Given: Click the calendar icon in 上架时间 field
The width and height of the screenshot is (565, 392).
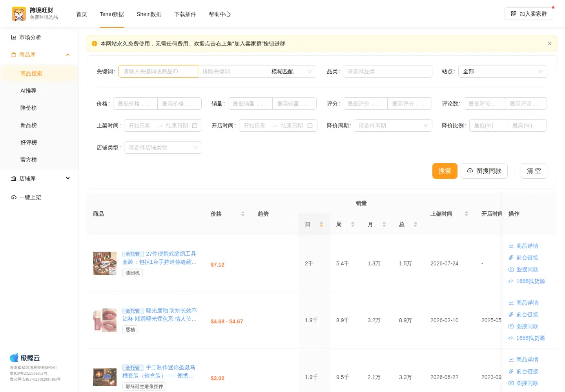Looking at the screenshot, I should click(x=195, y=125).
